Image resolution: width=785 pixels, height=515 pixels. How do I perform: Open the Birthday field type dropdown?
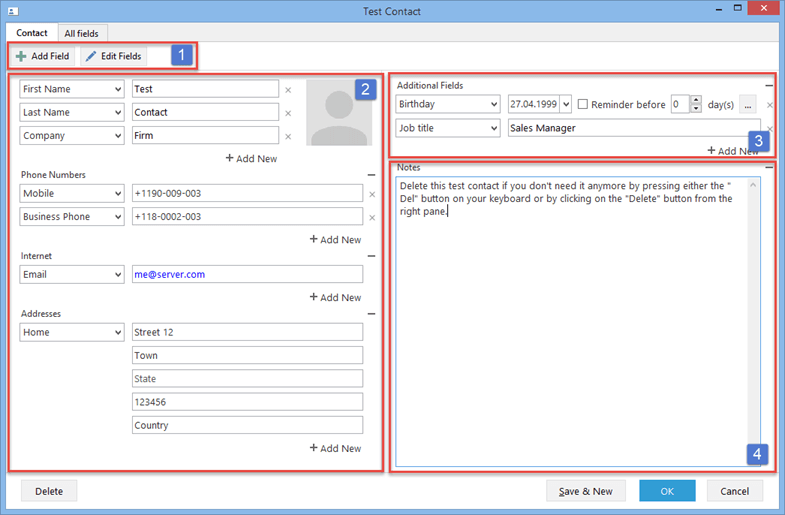[494, 104]
